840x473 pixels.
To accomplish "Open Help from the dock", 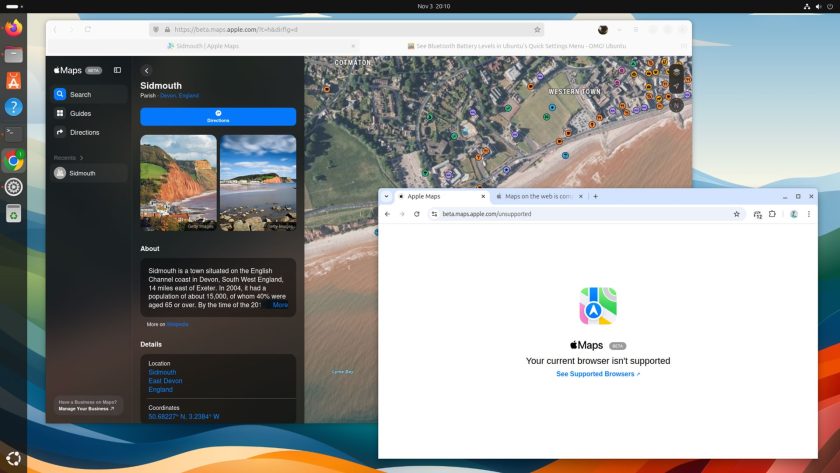I will [13, 107].
